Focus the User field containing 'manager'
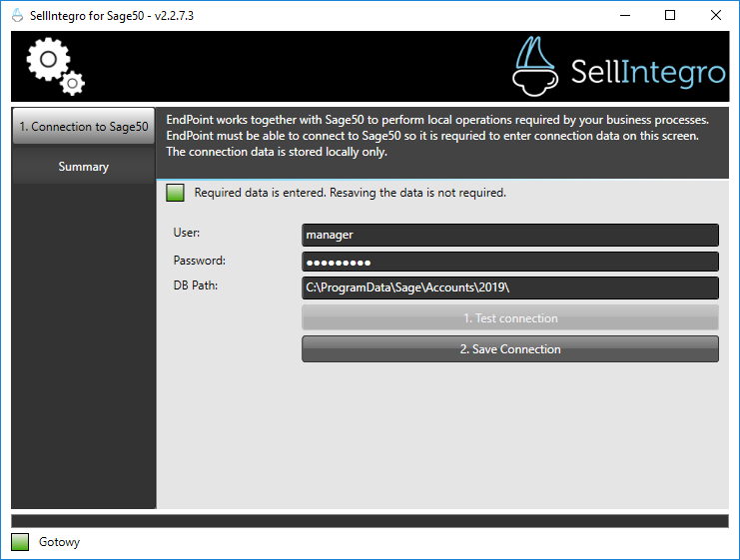 tap(509, 235)
